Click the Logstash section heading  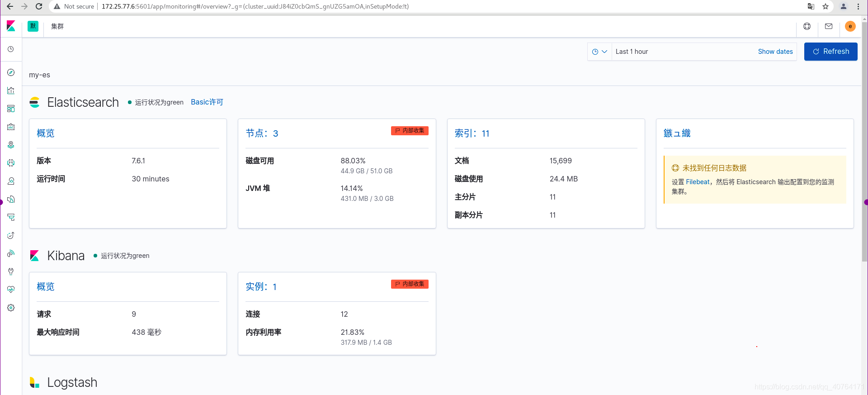click(x=72, y=382)
